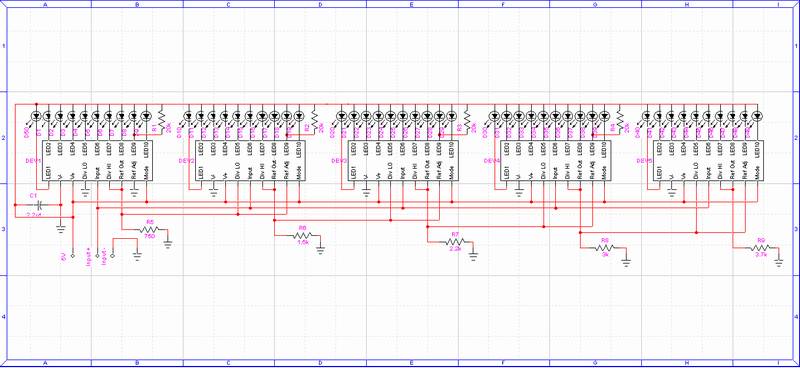800x368 pixels.
Task: Click the 5V terminal label
Action: 64,256
